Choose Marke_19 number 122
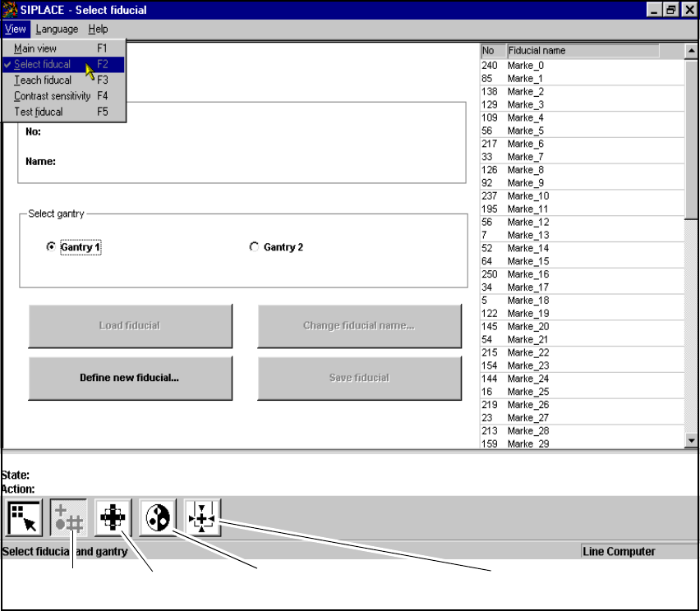 [583, 314]
